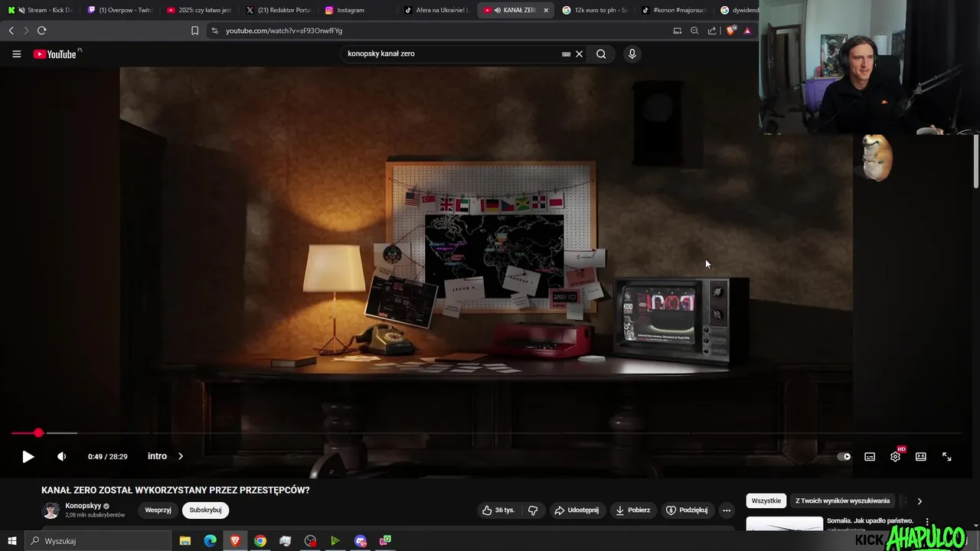
Task: Dislike the video with thumbs-down
Action: coord(533,510)
